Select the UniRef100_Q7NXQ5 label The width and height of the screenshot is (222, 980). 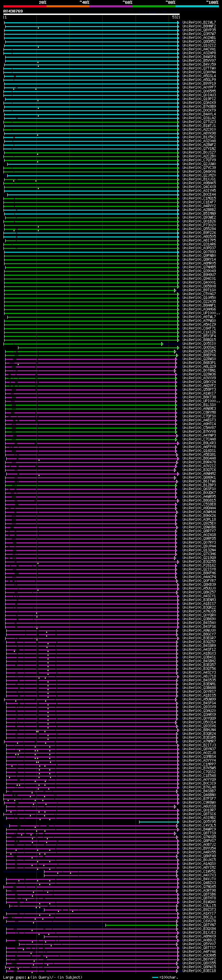(199, 836)
